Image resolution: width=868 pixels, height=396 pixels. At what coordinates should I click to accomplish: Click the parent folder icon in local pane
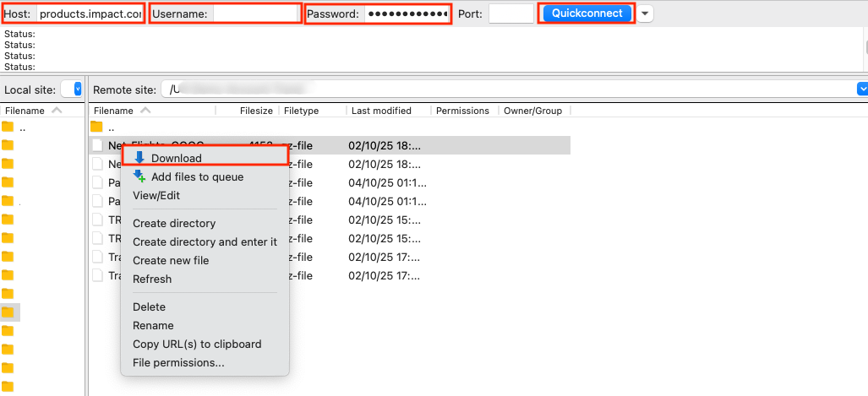click(8, 127)
